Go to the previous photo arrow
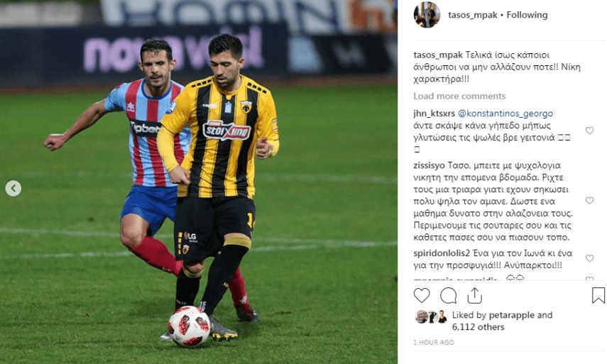This screenshot has height=364, width=607. [13, 188]
